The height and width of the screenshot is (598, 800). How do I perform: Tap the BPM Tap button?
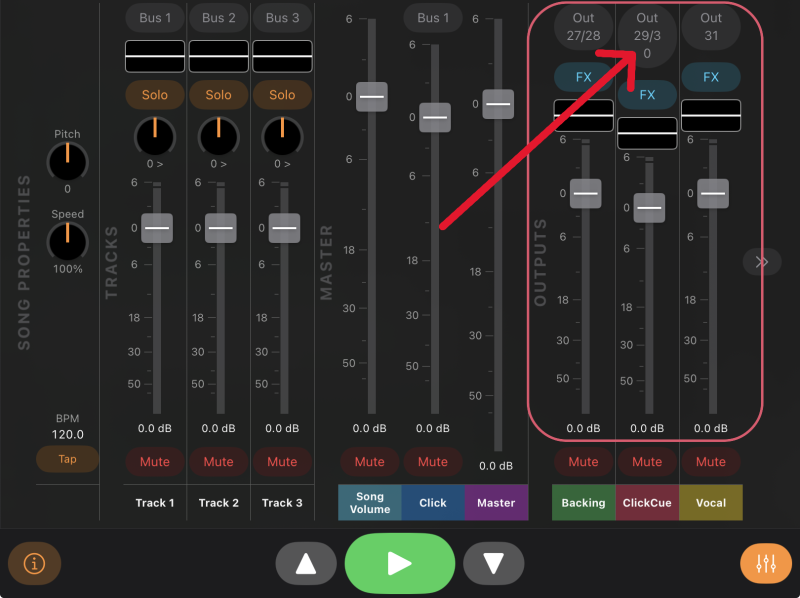[x=67, y=459]
